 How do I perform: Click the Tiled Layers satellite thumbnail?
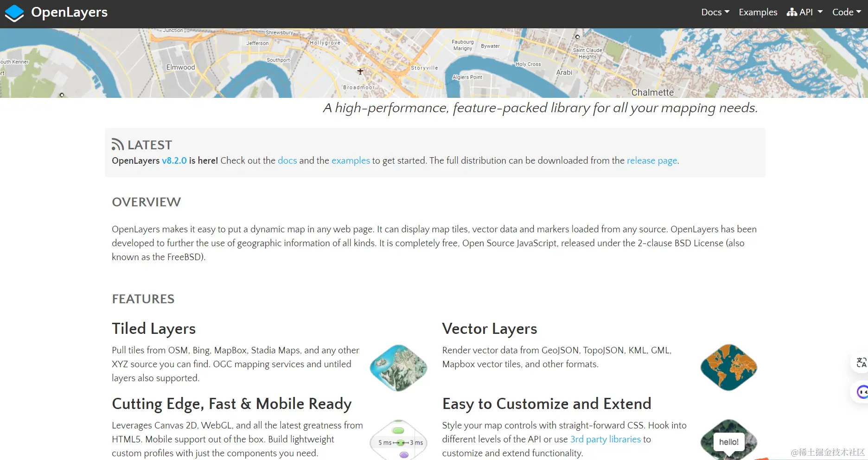point(398,368)
